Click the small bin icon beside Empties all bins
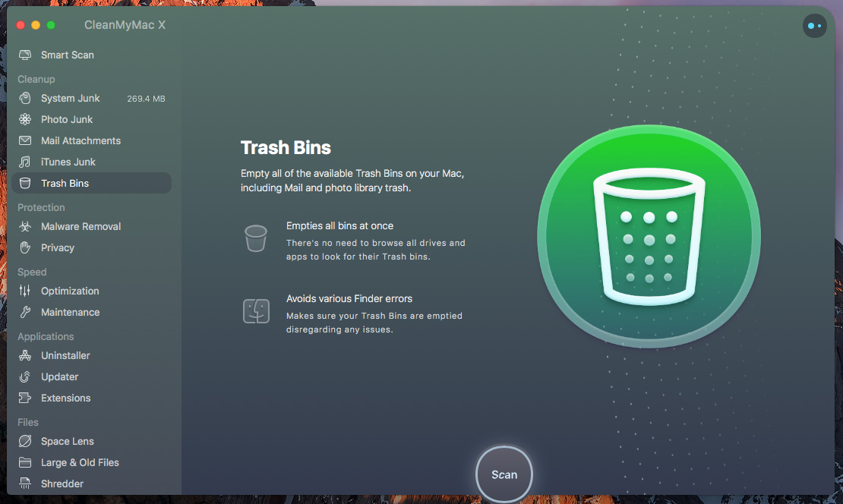843x504 pixels. [x=256, y=238]
